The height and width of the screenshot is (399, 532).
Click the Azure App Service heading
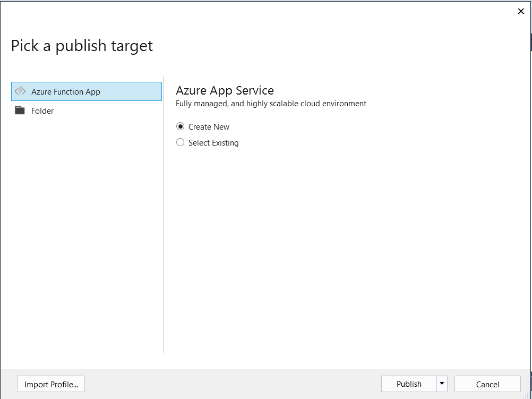click(x=225, y=90)
